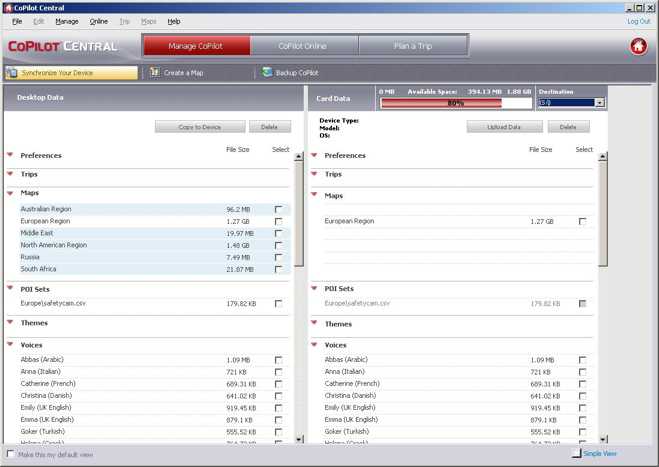This screenshot has width=659, height=467.
Task: Collapse desktop Trips section
Action: [10, 174]
